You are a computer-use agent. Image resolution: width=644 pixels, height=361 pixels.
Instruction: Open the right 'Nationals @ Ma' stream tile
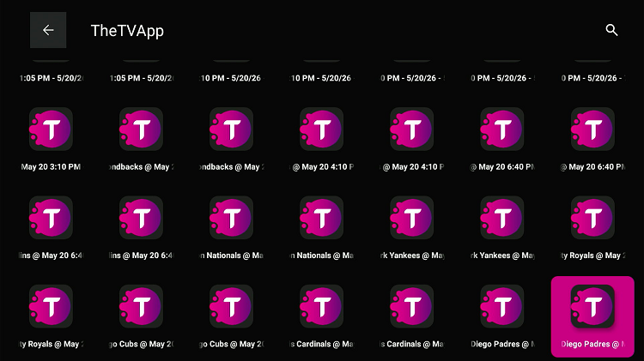pyautogui.click(x=322, y=228)
